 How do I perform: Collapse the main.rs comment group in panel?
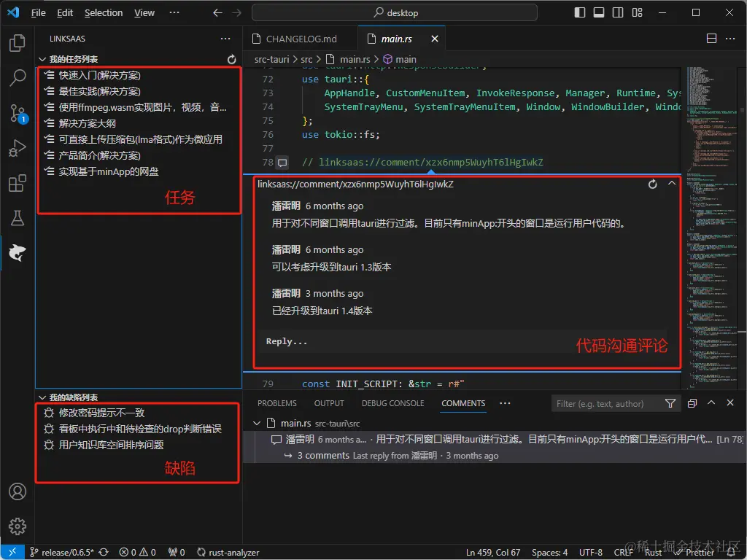[x=257, y=423]
